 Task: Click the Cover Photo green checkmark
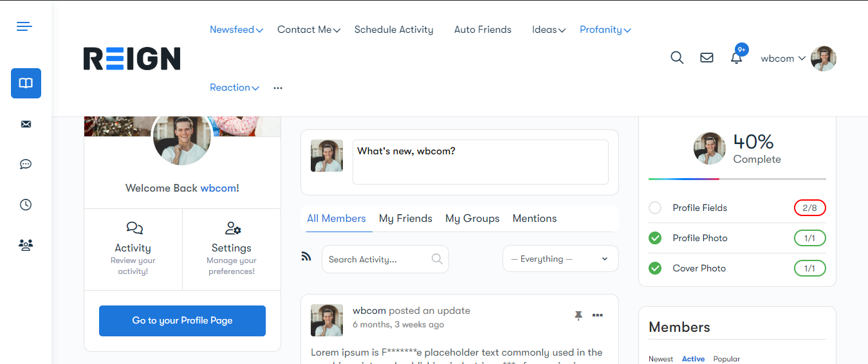655,268
